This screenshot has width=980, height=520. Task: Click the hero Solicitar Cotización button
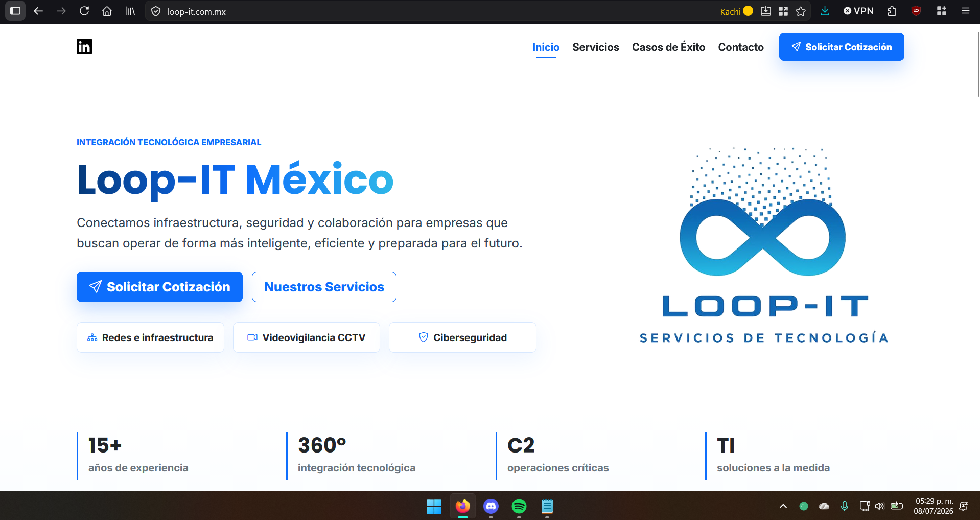coord(159,287)
